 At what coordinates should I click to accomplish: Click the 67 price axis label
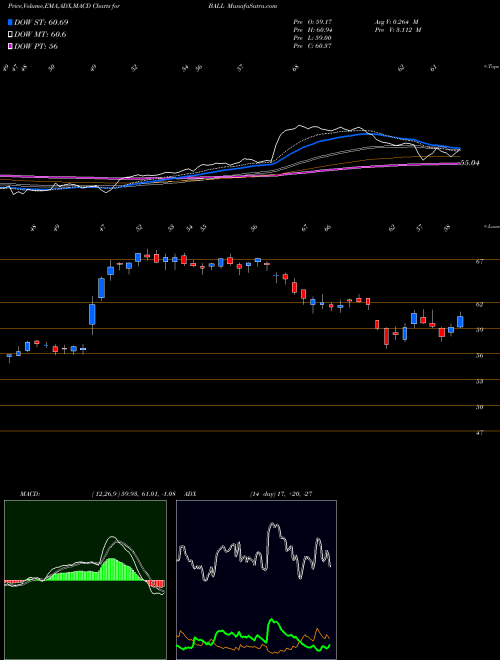pyautogui.click(x=479, y=261)
